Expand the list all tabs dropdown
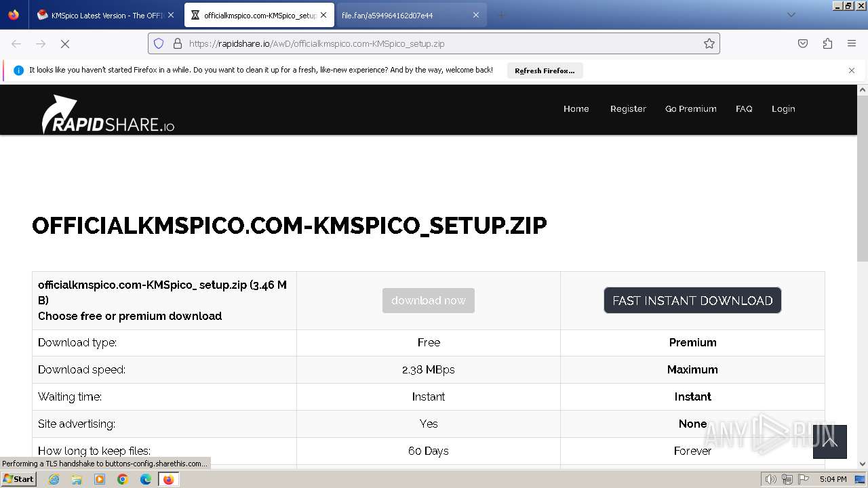The height and width of the screenshot is (488, 868). click(791, 15)
